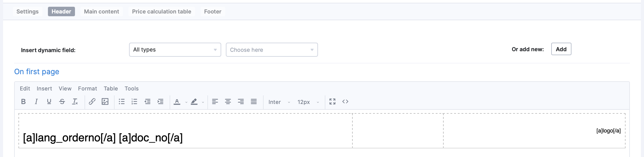
Task: Apply strikethrough formatting
Action: (62, 102)
